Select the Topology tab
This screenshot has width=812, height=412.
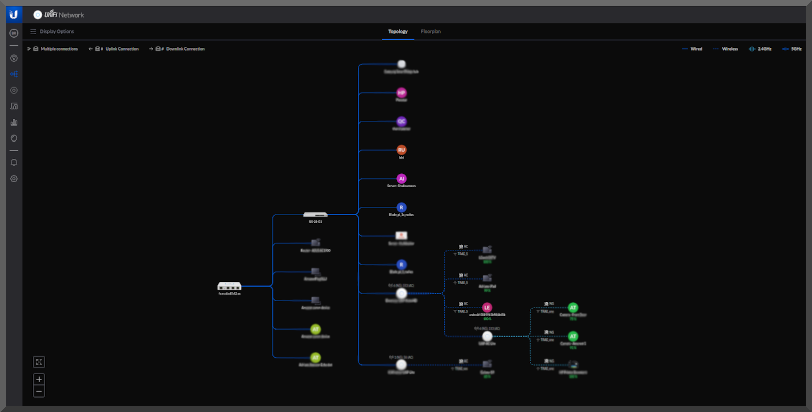(x=397, y=32)
